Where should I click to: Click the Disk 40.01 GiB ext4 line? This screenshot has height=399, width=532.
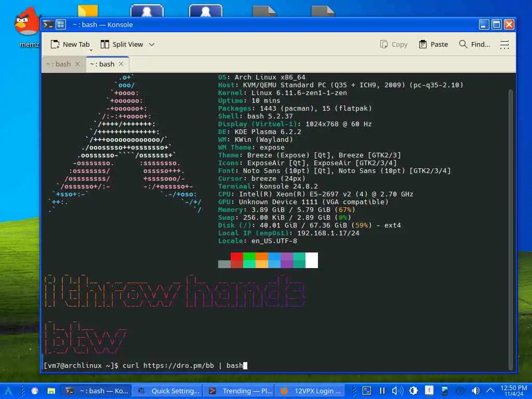click(x=310, y=225)
